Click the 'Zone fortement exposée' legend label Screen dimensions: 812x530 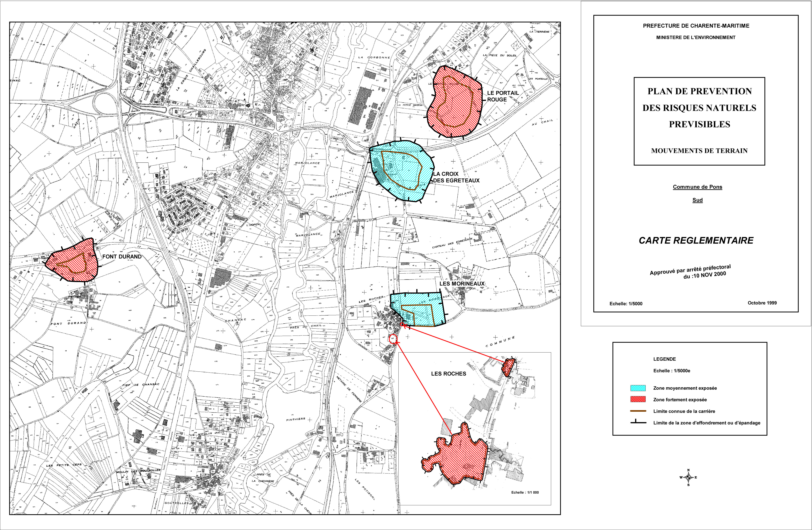[680, 400]
